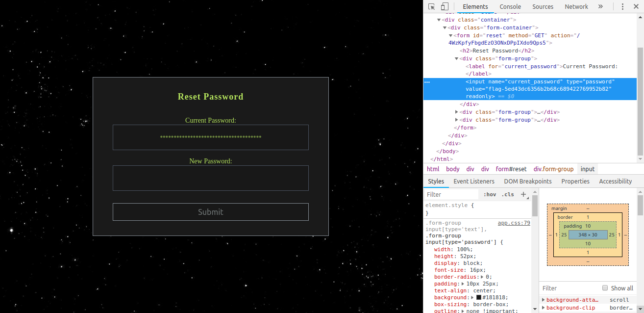Expand the outline property triangle
This screenshot has height=313, width=644.
coord(463,311)
